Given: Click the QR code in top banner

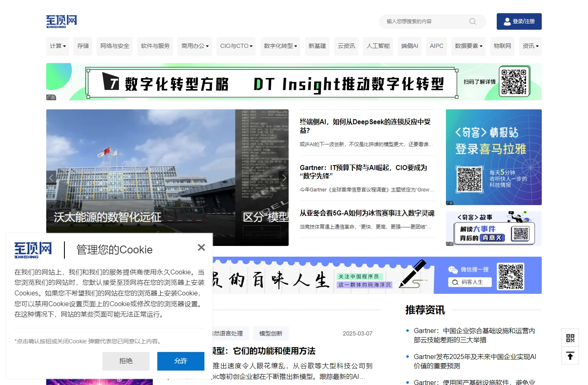Looking at the screenshot, I should (x=514, y=82).
